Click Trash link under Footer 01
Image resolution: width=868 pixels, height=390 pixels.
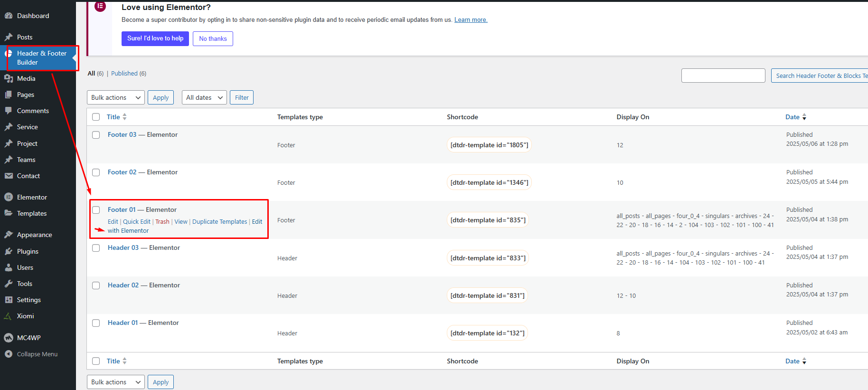pos(162,222)
